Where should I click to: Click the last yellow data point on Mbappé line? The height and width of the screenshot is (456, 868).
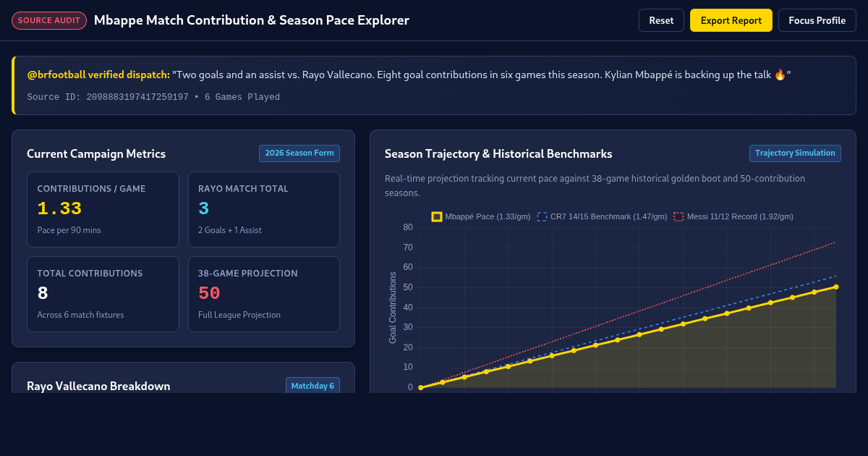pos(836,287)
